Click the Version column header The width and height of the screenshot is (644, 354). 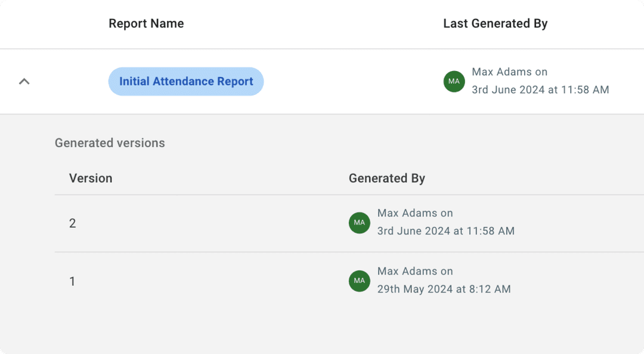[x=91, y=178]
